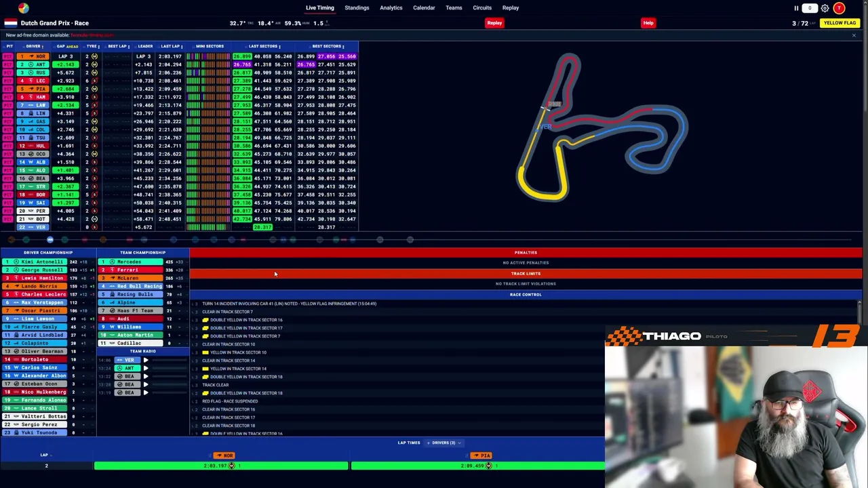Toggle the PIT indicator for LAW
This screenshot has width=868, height=488.
8,106
